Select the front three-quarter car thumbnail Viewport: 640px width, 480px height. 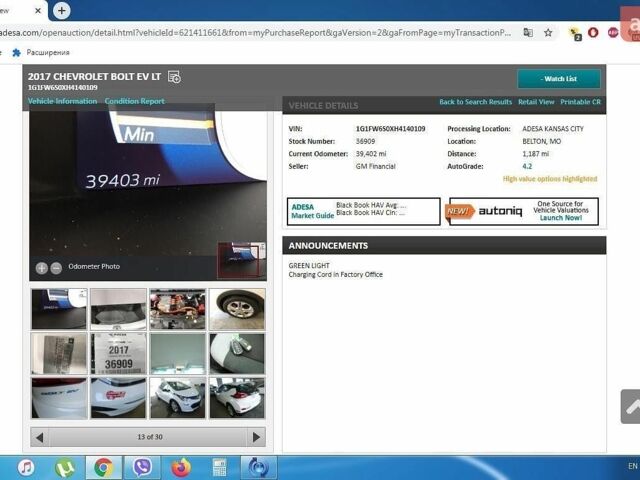coord(178,398)
